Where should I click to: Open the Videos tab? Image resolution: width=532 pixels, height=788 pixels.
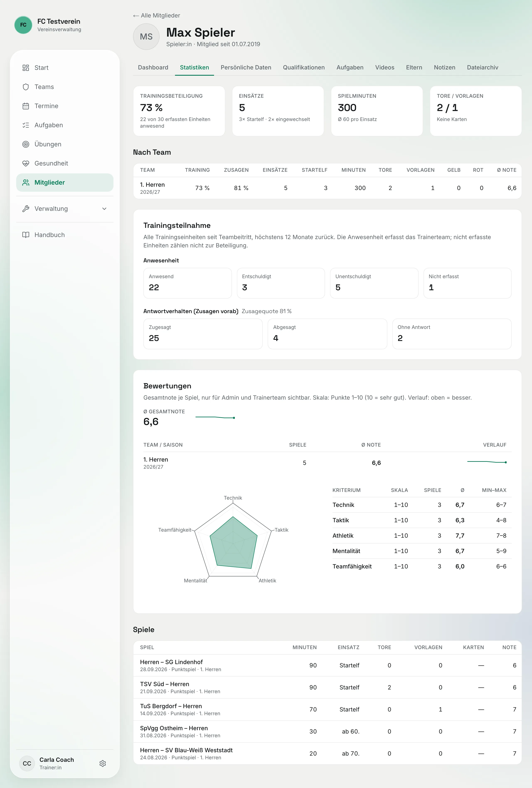[x=385, y=68]
